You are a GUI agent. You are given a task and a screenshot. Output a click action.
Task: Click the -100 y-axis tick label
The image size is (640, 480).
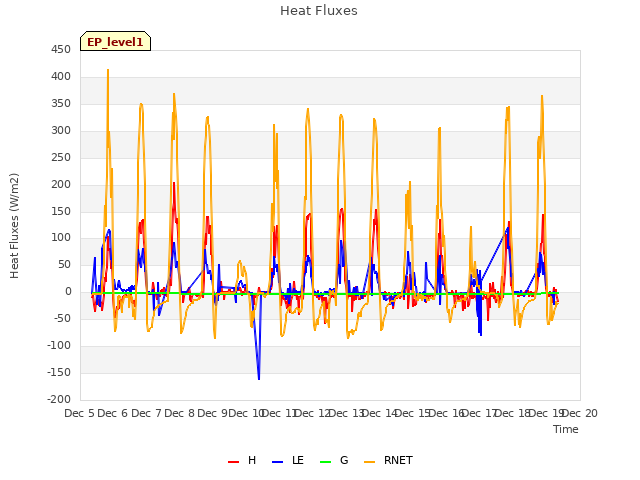(59, 346)
